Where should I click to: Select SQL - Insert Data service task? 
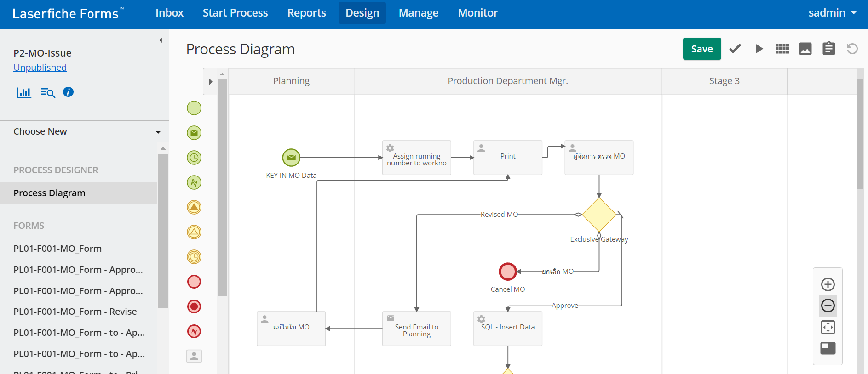[x=508, y=329]
